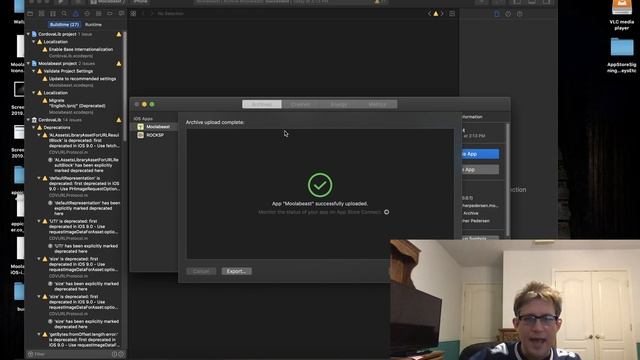640x360 pixels.
Task: Click warning badge beside CordovaLib project row
Action: [119, 34]
